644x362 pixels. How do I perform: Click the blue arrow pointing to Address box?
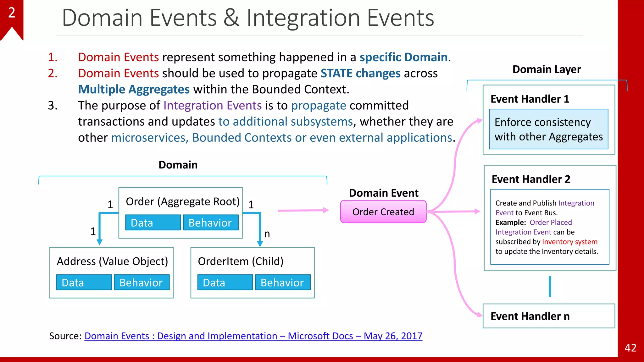tap(100, 229)
